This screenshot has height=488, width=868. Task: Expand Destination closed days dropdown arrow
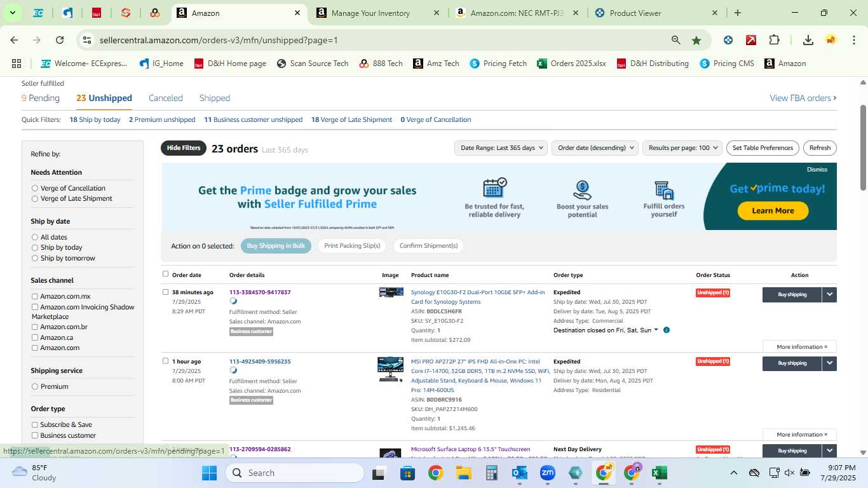pyautogui.click(x=656, y=330)
